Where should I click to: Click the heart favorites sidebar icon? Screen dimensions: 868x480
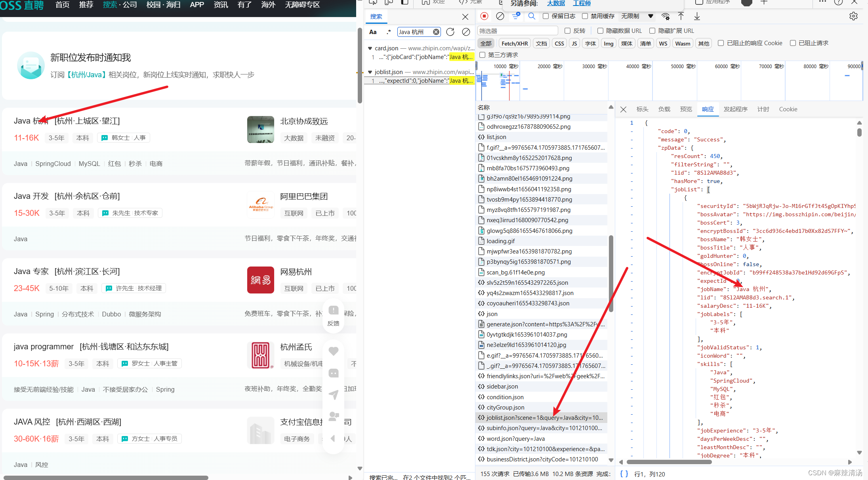pos(334,351)
